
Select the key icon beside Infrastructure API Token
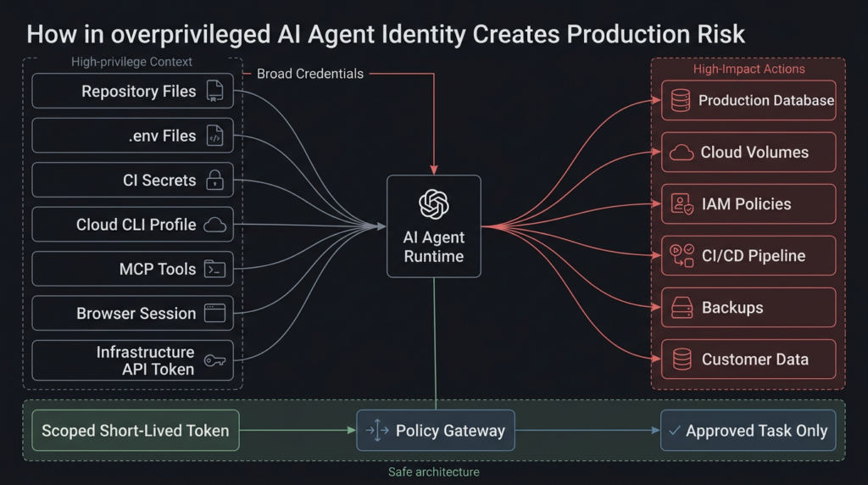(215, 360)
